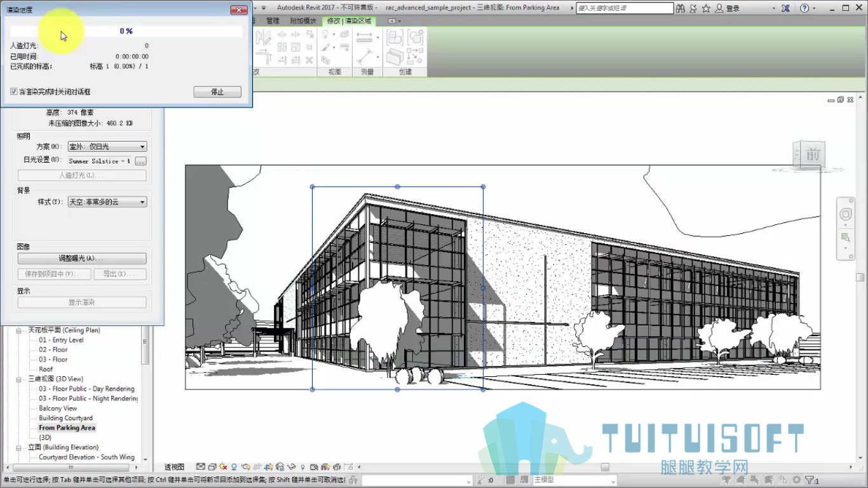Open the steering wheel on navigation bar
868x488 pixels.
point(846,214)
